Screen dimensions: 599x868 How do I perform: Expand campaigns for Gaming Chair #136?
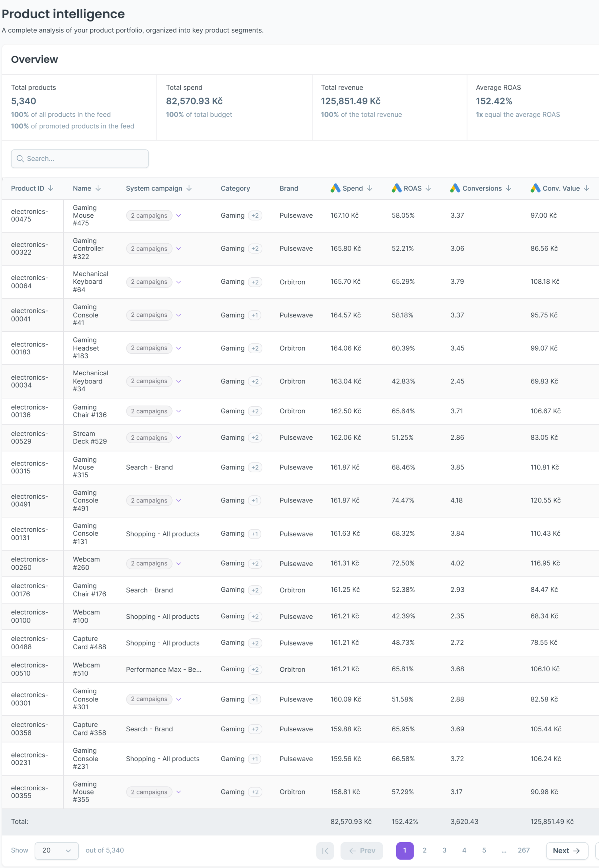(179, 411)
